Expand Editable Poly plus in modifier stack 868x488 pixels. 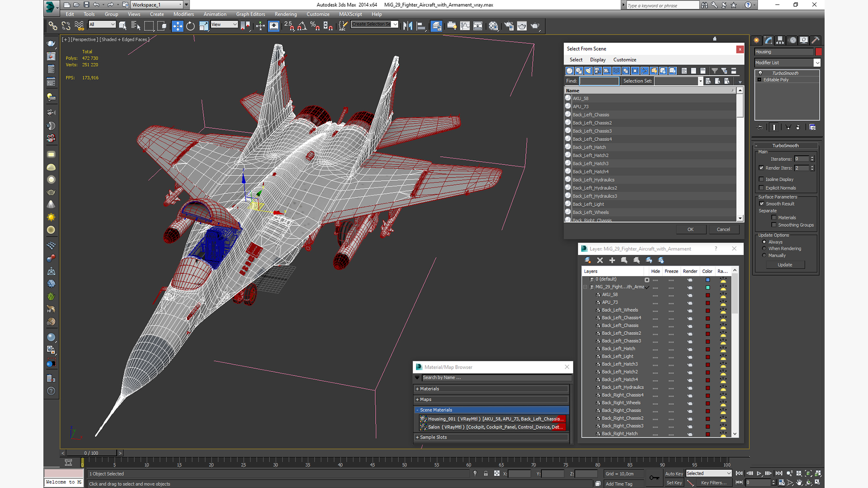759,80
